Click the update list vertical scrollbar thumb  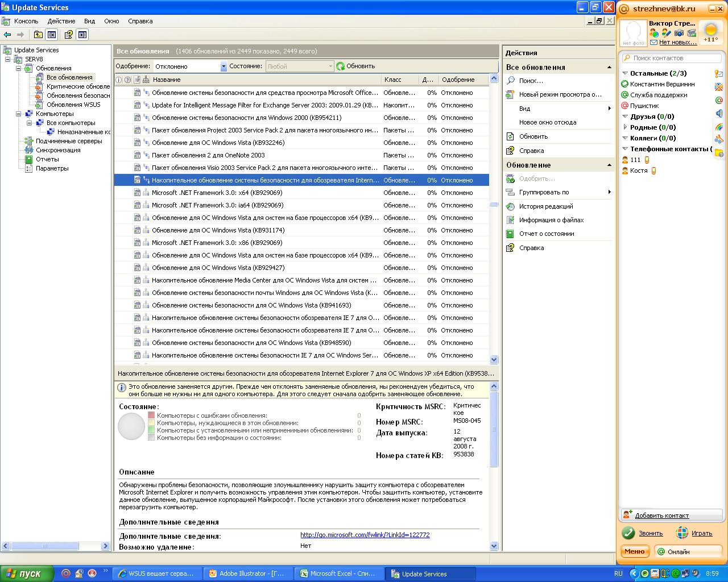pyautogui.click(x=494, y=204)
